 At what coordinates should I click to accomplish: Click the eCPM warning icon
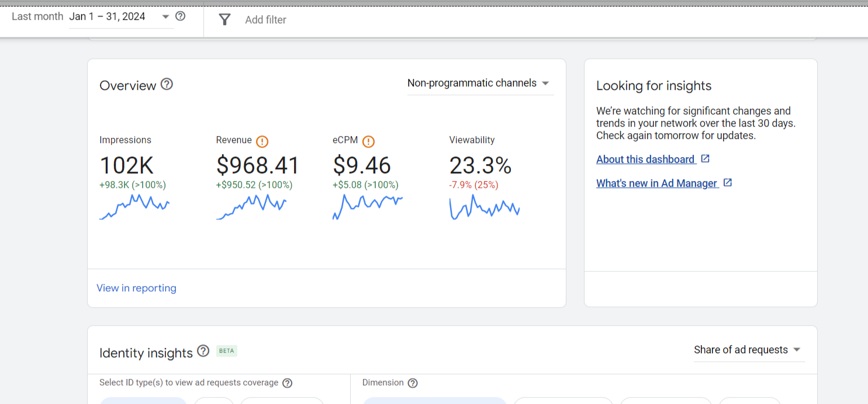368,141
